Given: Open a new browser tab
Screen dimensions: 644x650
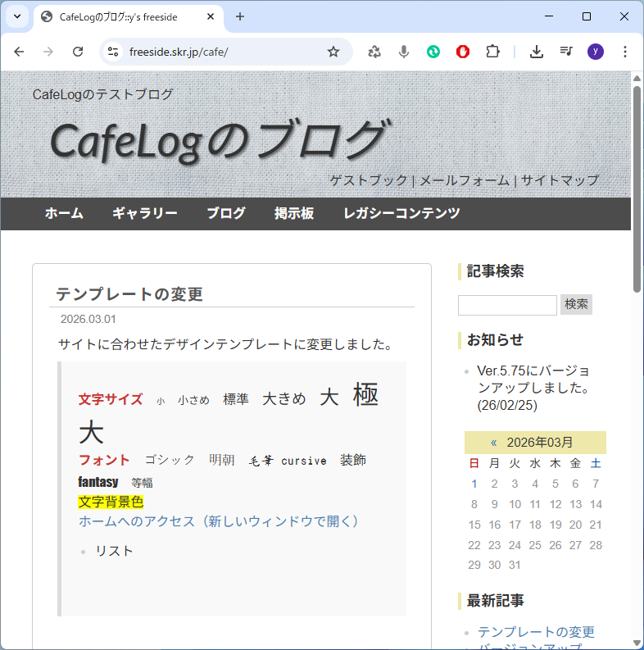Looking at the screenshot, I should [240, 16].
